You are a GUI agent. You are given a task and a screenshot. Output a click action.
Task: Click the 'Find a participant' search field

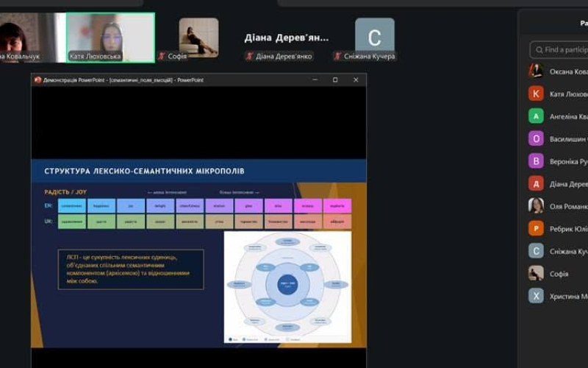pos(559,49)
